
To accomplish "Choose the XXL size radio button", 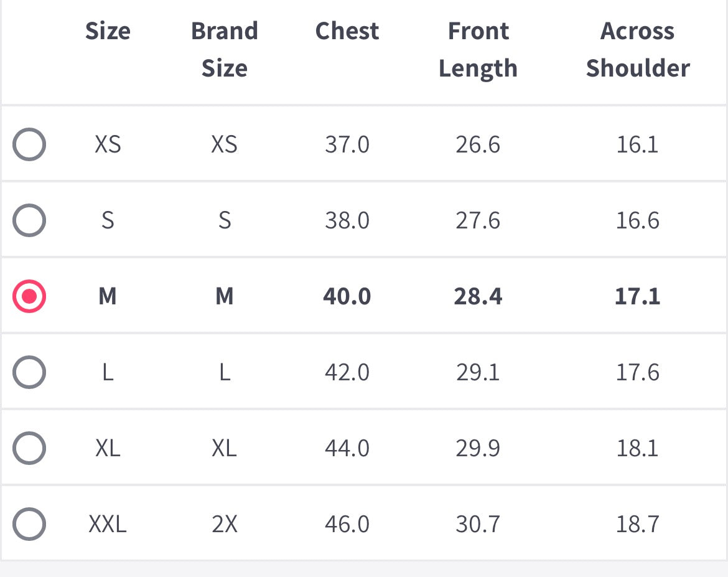I will (29, 524).
